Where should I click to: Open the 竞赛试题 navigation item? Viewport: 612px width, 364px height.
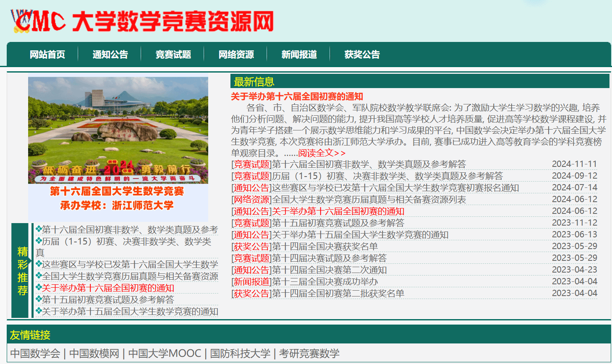click(x=173, y=55)
